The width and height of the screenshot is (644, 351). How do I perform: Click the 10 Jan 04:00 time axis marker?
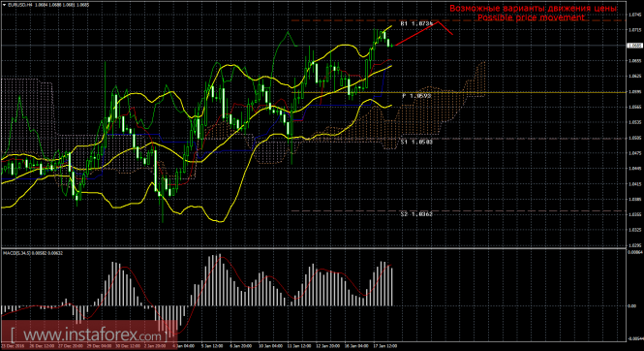pos(271,346)
